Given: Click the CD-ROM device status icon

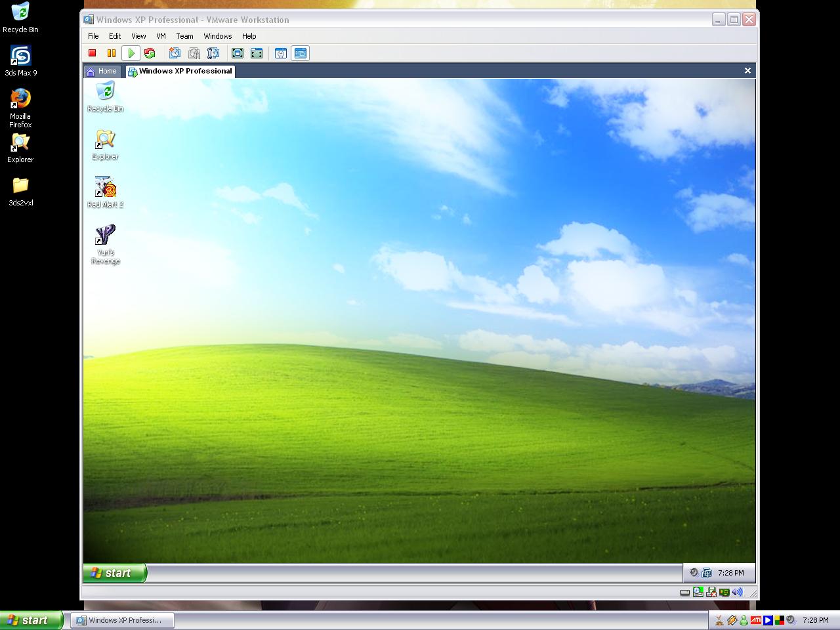Looking at the screenshot, I should pos(698,592).
